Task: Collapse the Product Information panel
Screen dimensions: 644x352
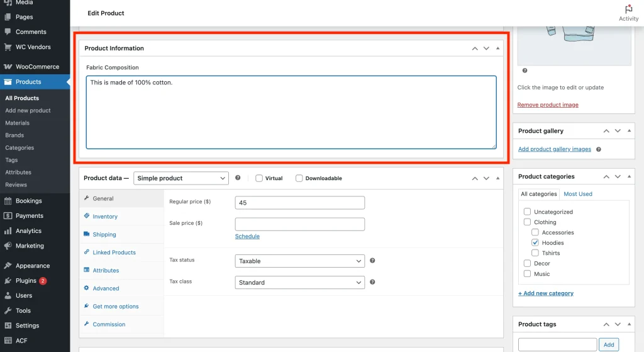Action: 498,48
